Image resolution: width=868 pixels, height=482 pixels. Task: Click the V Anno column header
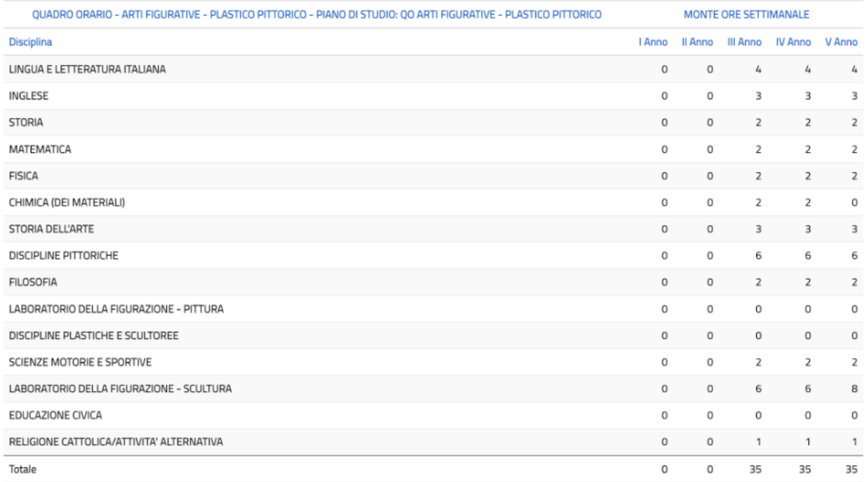(841, 42)
